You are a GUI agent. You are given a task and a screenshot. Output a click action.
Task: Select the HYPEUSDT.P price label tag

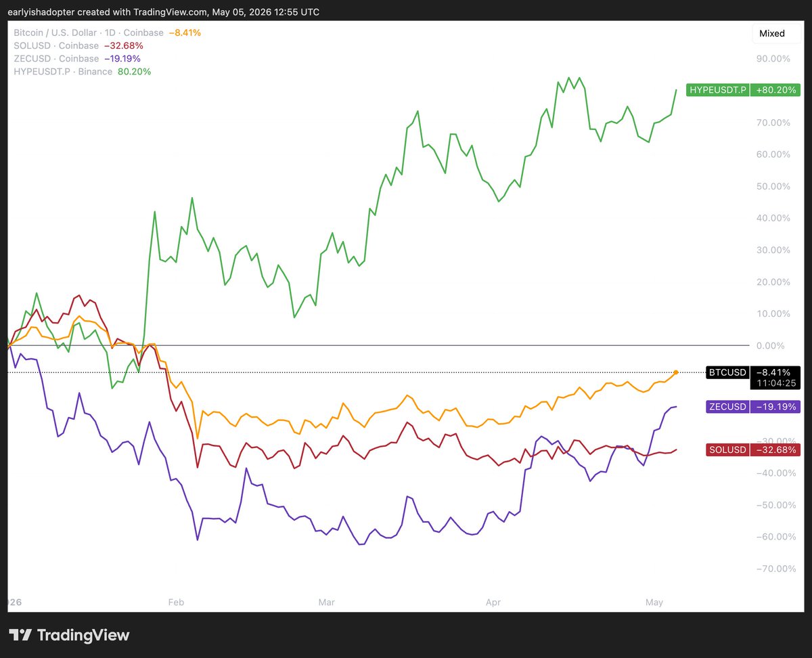[717, 89]
